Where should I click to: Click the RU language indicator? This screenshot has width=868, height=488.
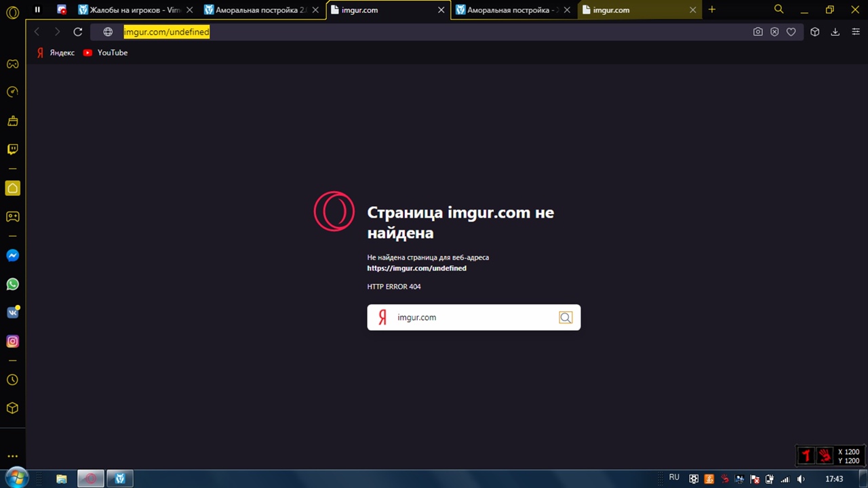pos(674,478)
